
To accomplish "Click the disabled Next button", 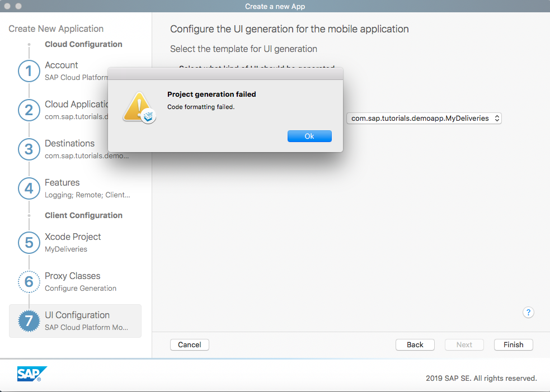I will pyautogui.click(x=464, y=344).
